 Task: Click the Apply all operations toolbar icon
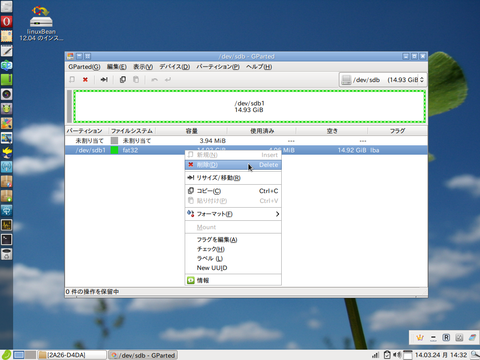[168, 80]
